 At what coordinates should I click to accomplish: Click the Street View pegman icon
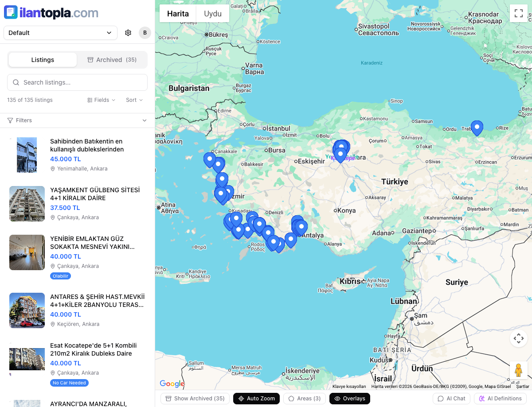[518, 370]
